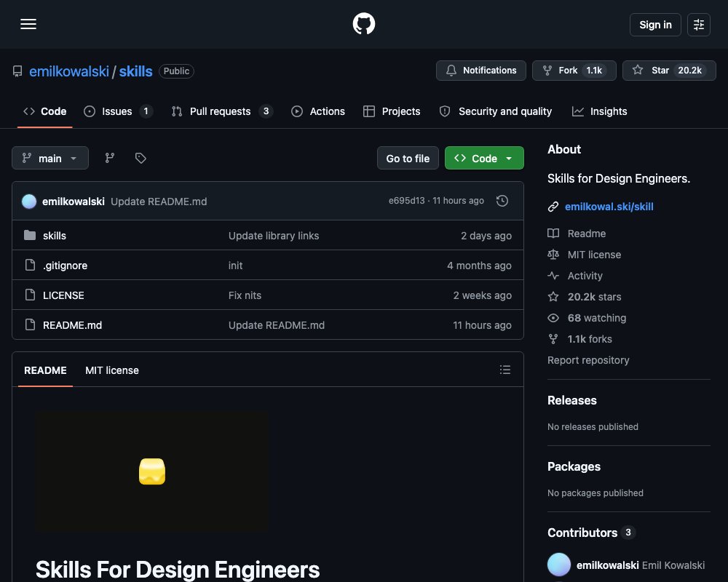Open the 'init' commit message

pos(235,266)
